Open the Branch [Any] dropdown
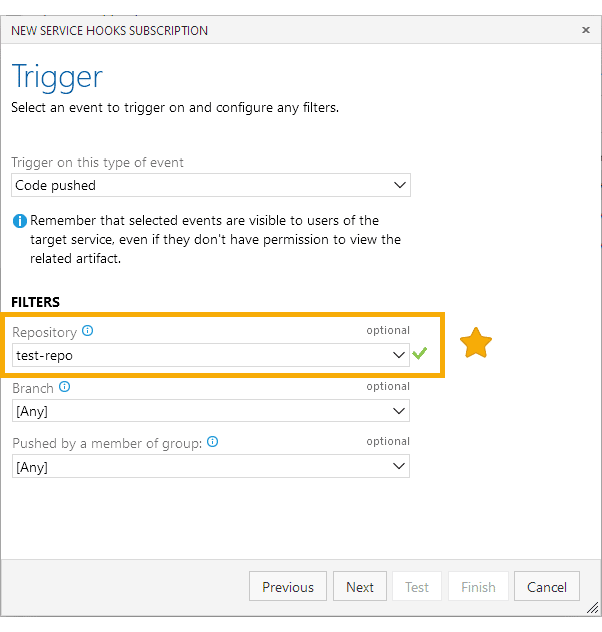 (x=211, y=411)
